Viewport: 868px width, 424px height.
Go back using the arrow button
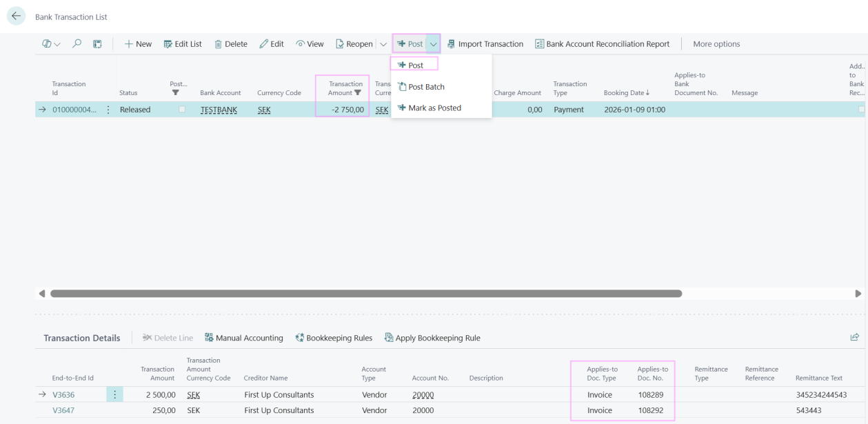[x=14, y=16]
